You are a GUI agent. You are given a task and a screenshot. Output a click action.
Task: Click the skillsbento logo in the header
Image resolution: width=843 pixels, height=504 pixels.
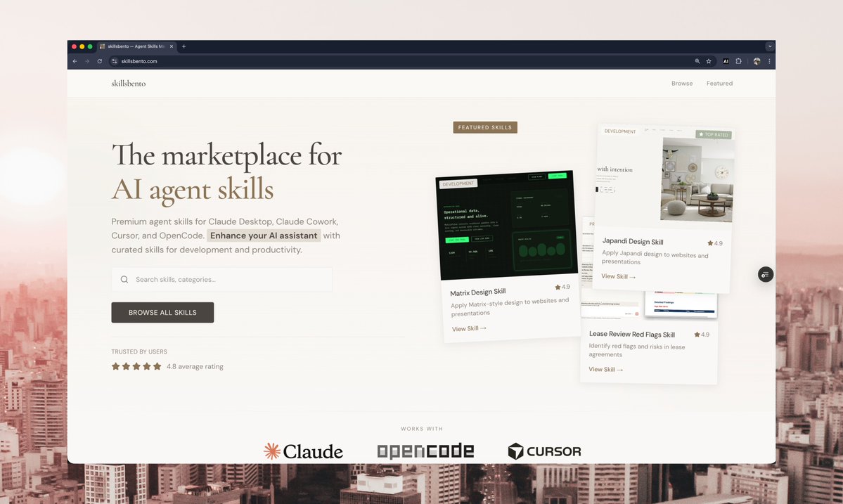click(129, 83)
